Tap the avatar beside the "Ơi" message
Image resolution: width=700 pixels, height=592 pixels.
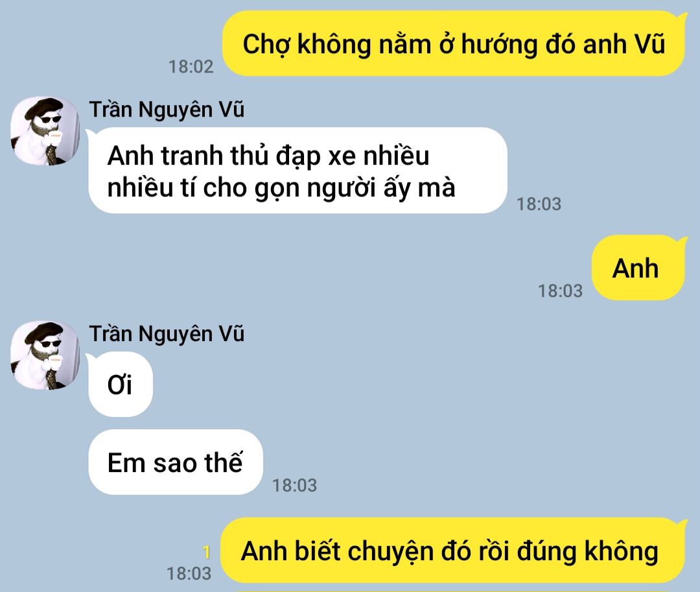tap(45, 355)
